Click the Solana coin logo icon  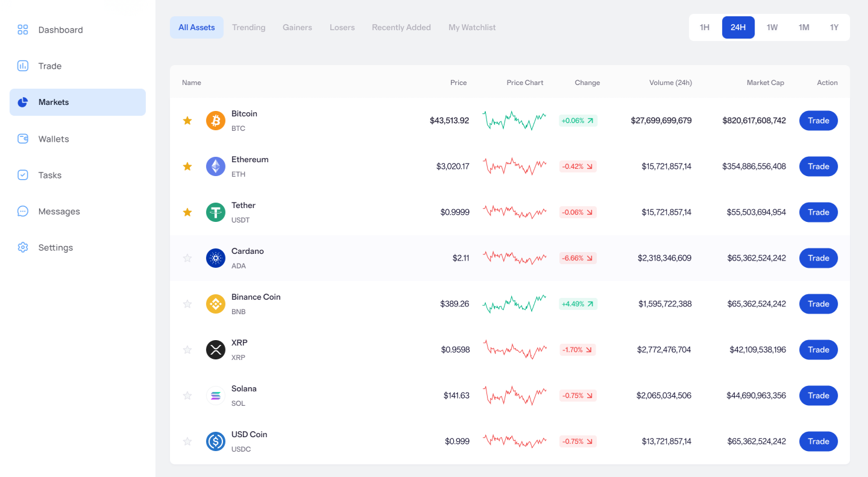(216, 396)
